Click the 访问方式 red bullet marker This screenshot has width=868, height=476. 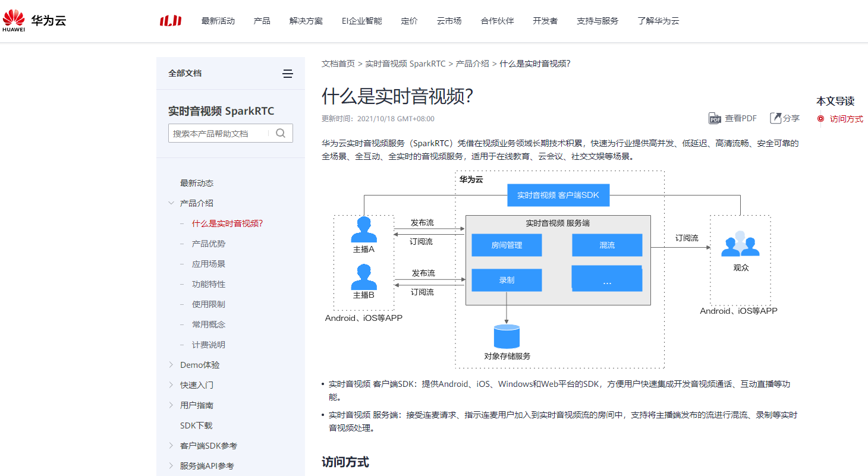pos(820,119)
